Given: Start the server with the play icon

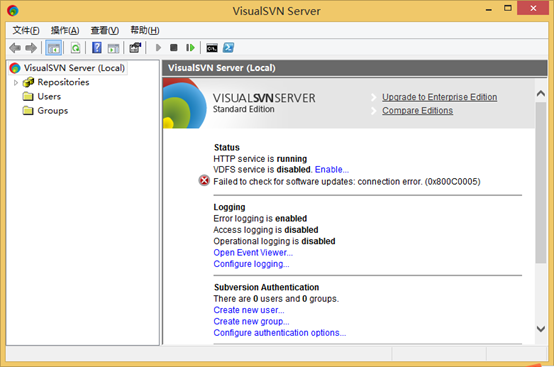Looking at the screenshot, I should pos(158,47).
